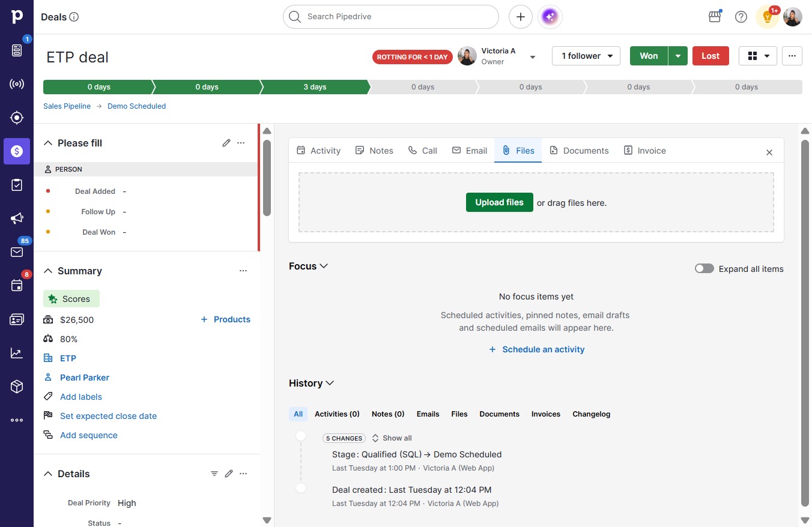Add Products to the deal
812x527 pixels.
(x=225, y=319)
